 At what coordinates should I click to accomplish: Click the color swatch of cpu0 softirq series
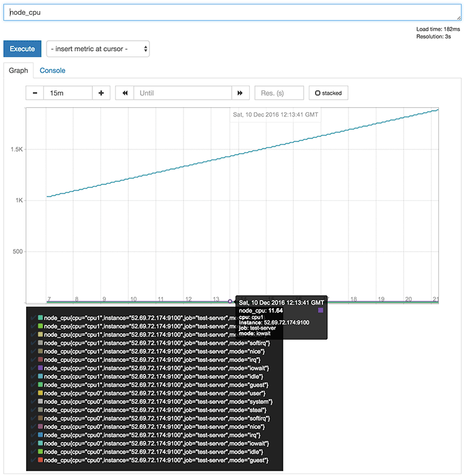[40, 418]
